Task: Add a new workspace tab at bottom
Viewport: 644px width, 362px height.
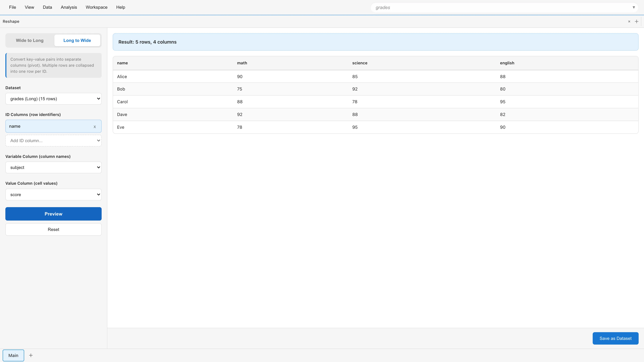Action: (31, 355)
